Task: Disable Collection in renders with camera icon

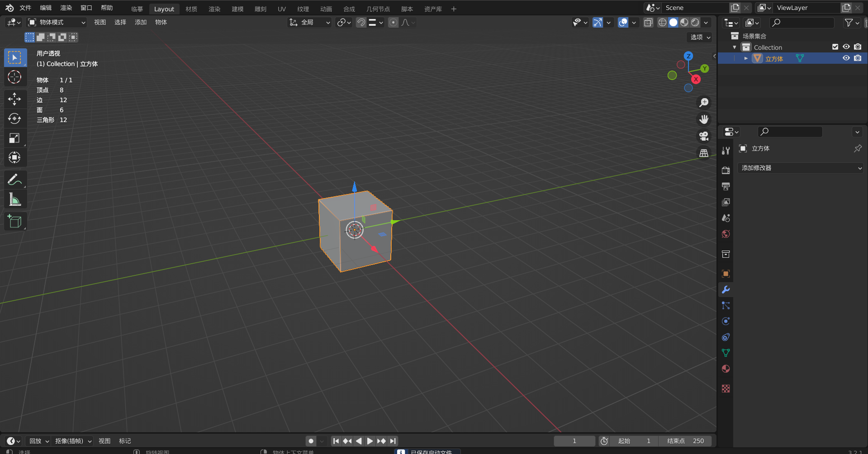Action: pos(858,47)
